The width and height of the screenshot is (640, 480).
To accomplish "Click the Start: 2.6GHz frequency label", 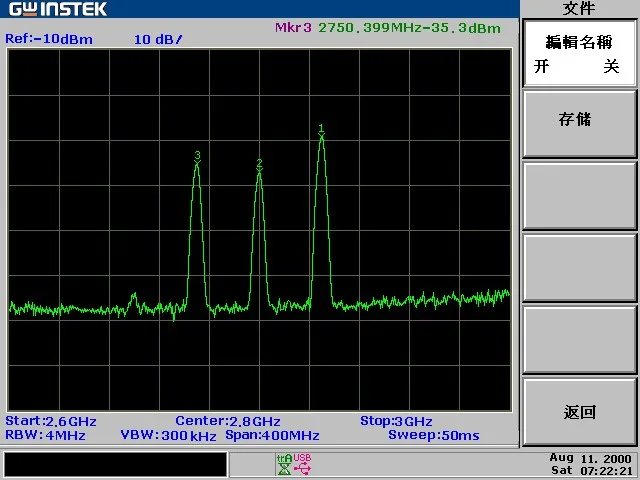I will 51,421.
